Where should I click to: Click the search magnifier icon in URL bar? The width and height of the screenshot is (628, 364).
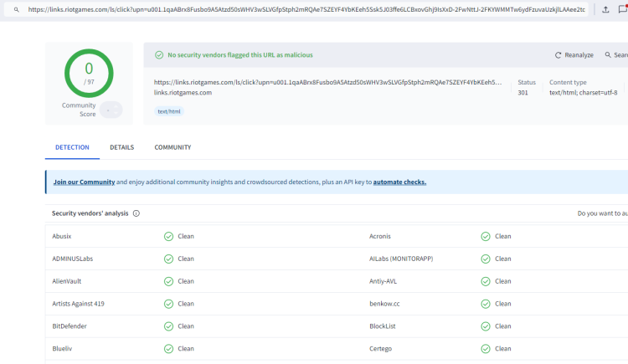pos(17,9)
